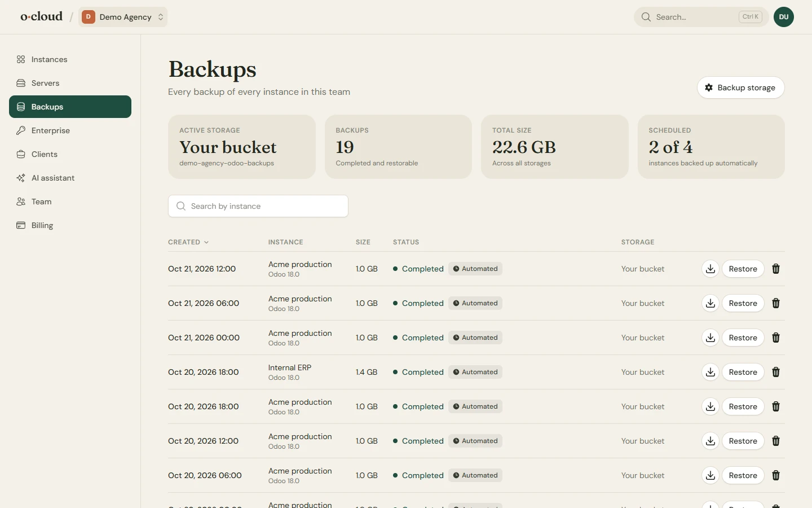This screenshot has width=812, height=508.
Task: Download the Oct 21, 2026 06:00 backup
Action: [710, 303]
